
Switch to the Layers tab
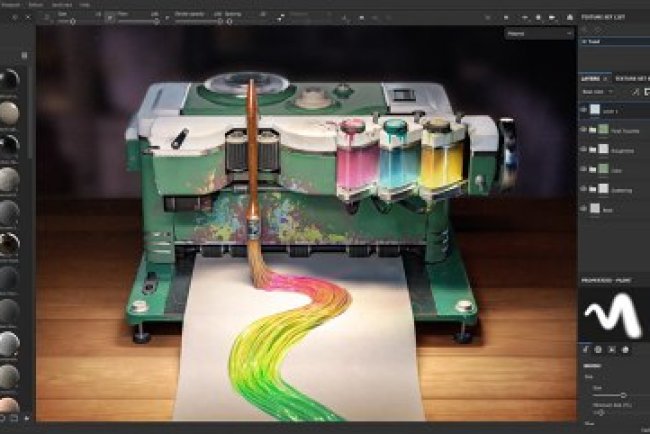tap(590, 78)
